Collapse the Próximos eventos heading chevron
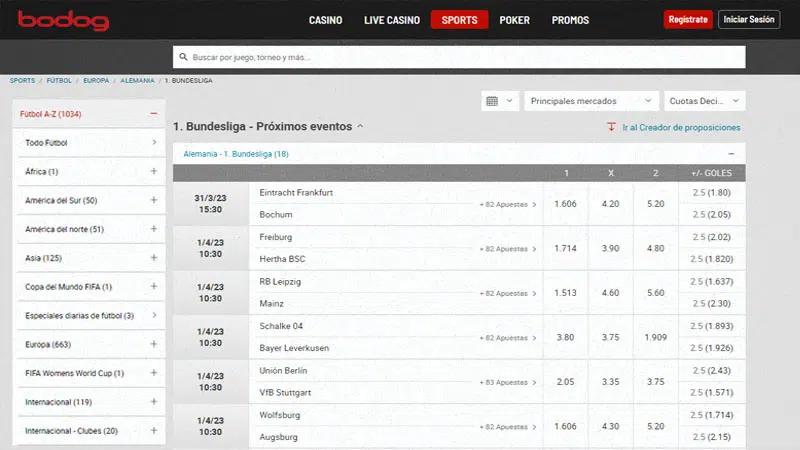Screen dimensions: 800x450 360,127
